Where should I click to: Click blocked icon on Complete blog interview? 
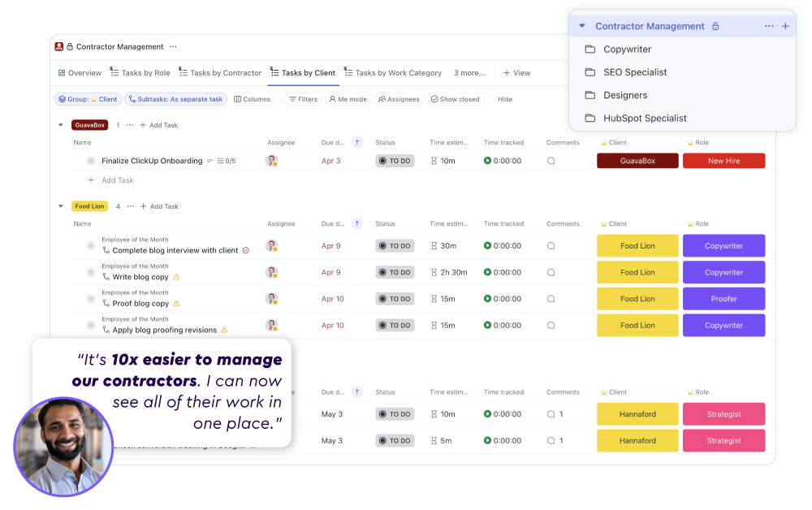click(246, 251)
